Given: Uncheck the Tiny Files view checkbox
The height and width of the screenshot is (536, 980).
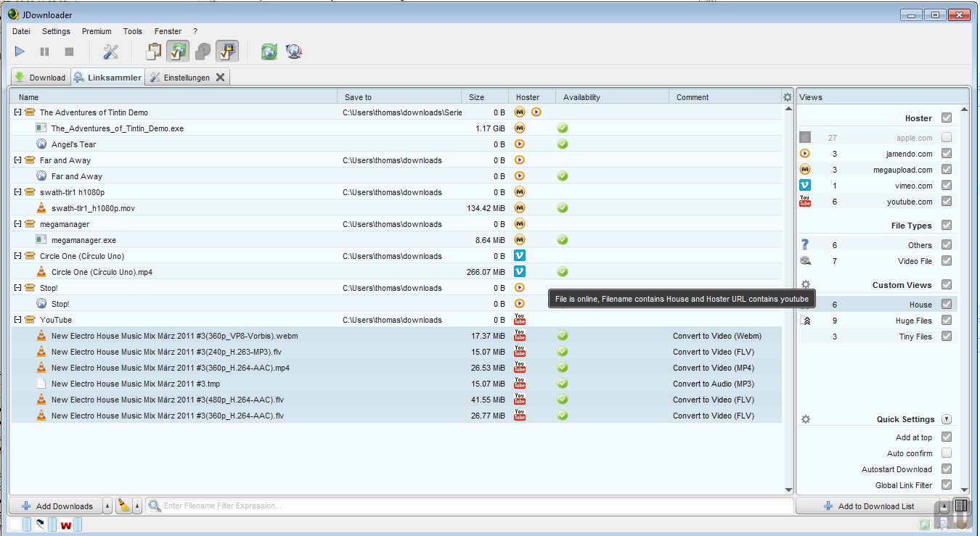Looking at the screenshot, I should tap(947, 336).
